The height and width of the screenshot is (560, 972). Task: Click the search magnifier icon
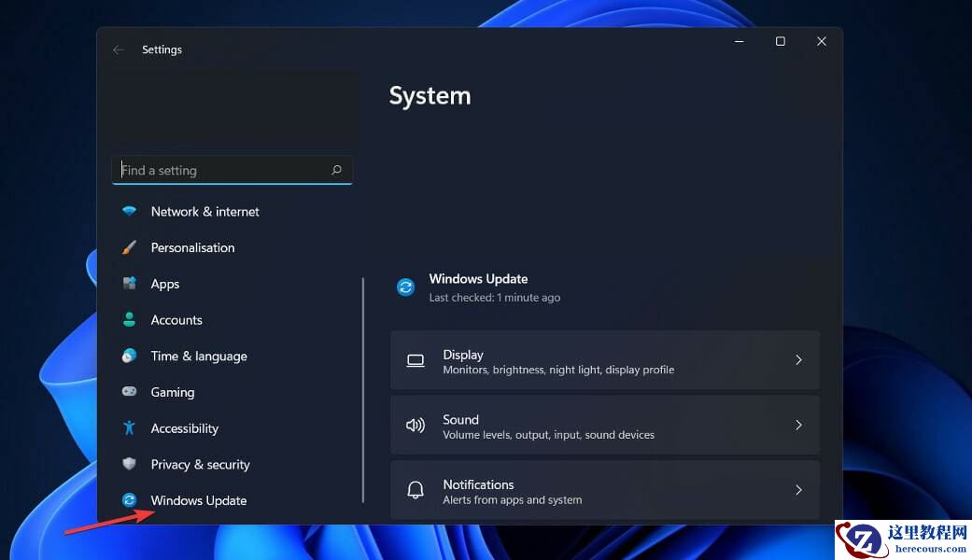pos(336,170)
